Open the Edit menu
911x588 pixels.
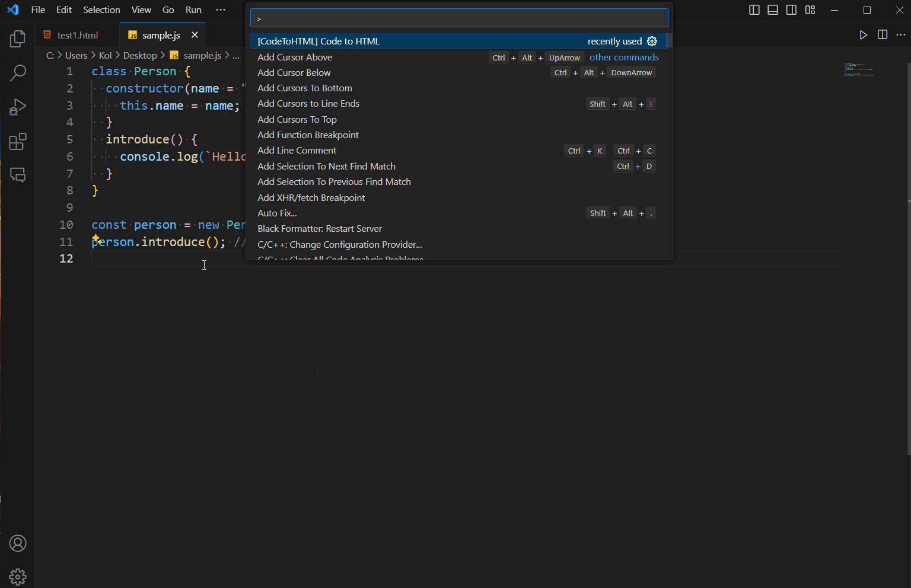(x=64, y=10)
